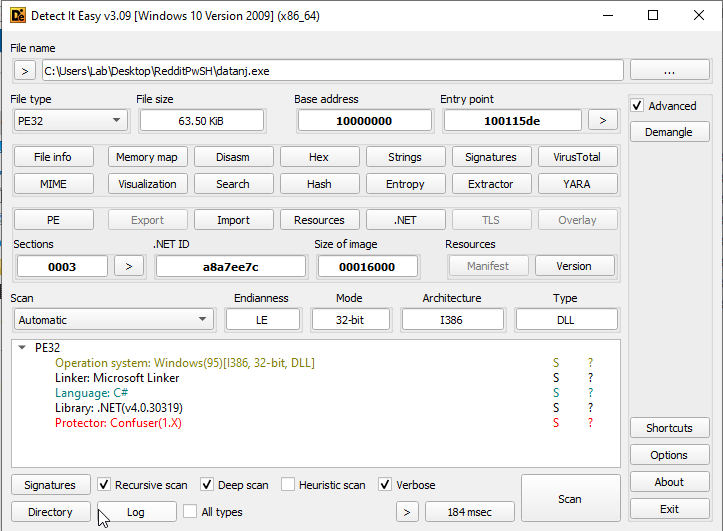Click the arrow next to the entry point
This screenshot has height=531, width=723.
coord(602,120)
